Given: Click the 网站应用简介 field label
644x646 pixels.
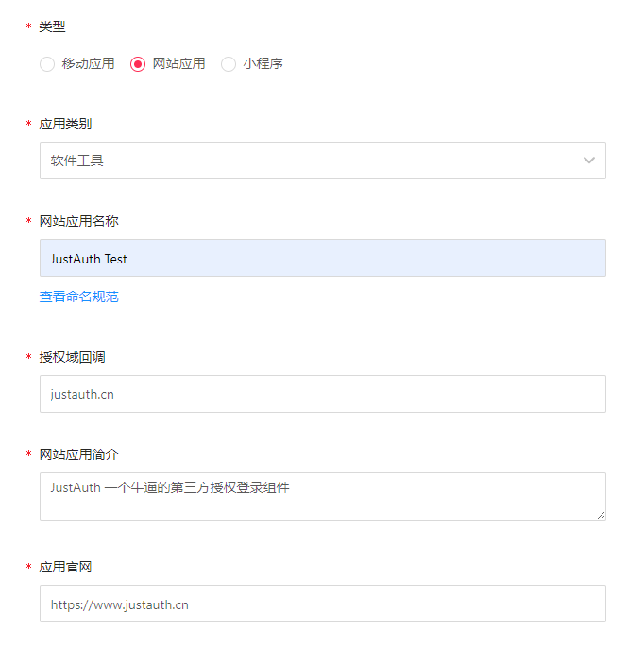Looking at the screenshot, I should click(x=78, y=454).
